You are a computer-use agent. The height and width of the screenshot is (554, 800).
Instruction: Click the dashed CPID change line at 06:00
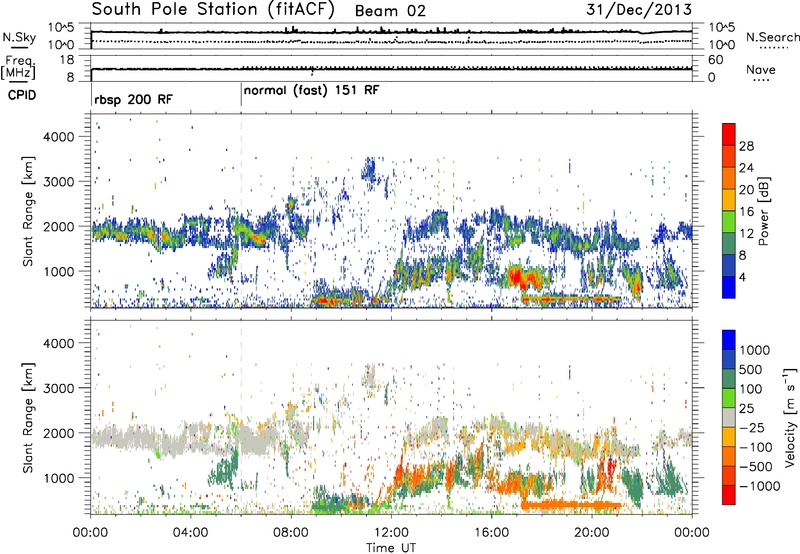241,211
